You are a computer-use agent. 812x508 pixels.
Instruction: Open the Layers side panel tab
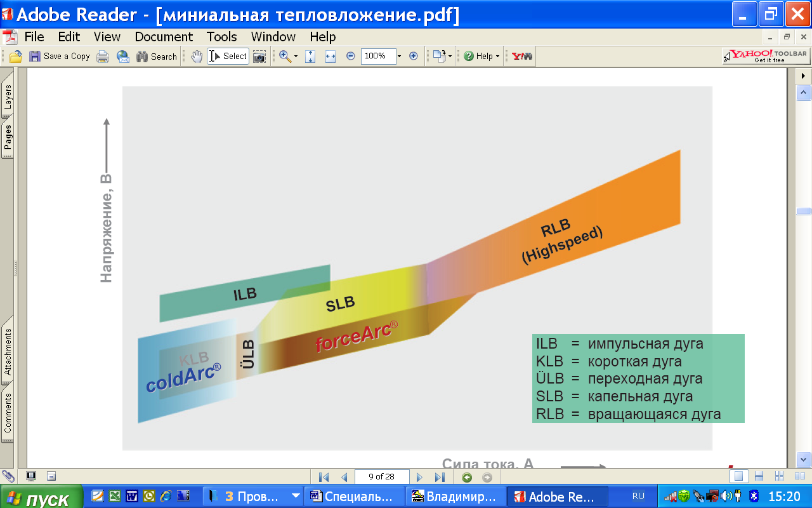pyautogui.click(x=8, y=97)
